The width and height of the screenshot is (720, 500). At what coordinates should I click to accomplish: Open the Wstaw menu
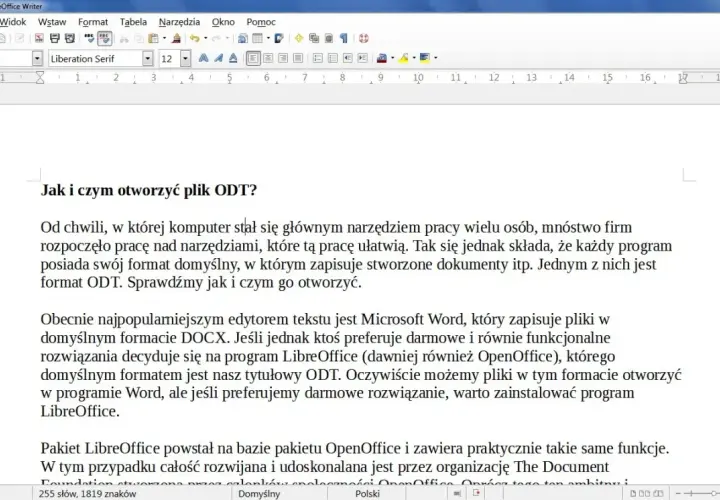tap(52, 22)
